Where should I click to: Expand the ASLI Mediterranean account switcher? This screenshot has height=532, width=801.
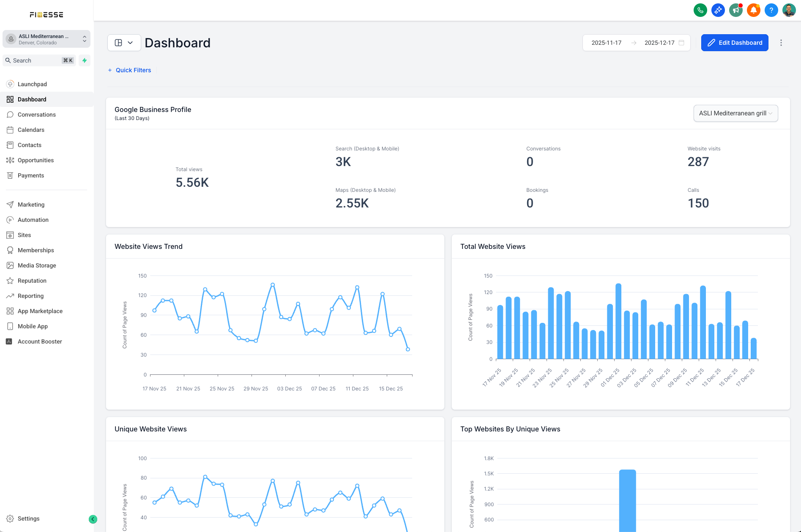46,39
